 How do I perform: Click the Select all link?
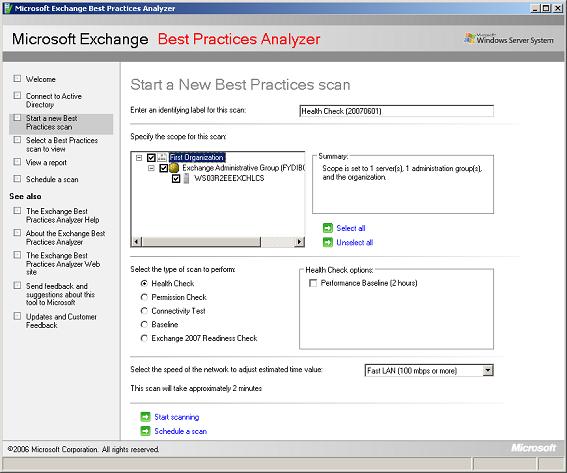(351, 228)
